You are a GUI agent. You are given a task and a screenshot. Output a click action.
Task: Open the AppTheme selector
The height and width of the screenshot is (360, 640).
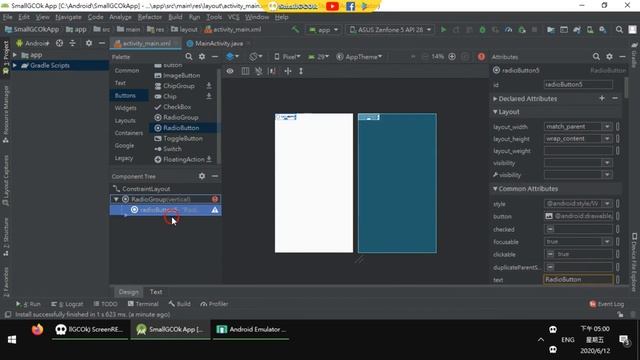(x=359, y=57)
